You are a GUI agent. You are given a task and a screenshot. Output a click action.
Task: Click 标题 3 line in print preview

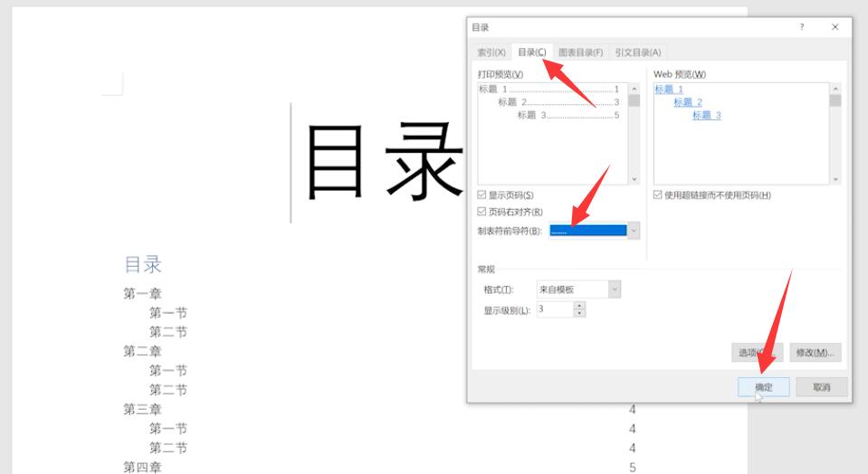(x=568, y=115)
